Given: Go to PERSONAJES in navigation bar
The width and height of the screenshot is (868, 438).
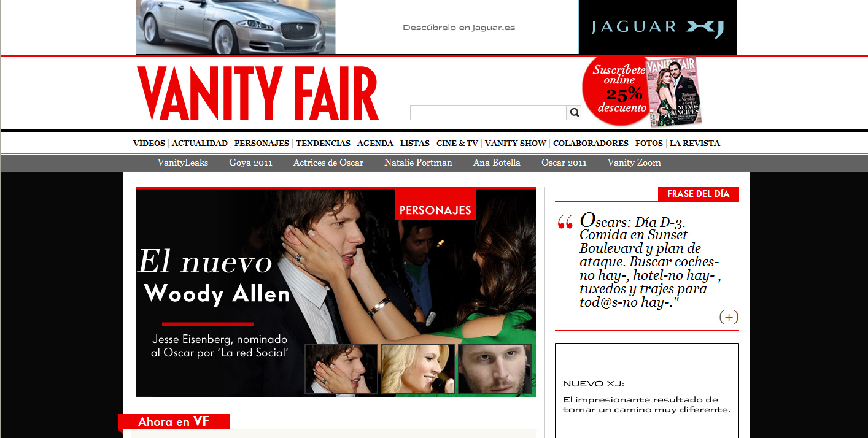Looking at the screenshot, I should [x=262, y=143].
